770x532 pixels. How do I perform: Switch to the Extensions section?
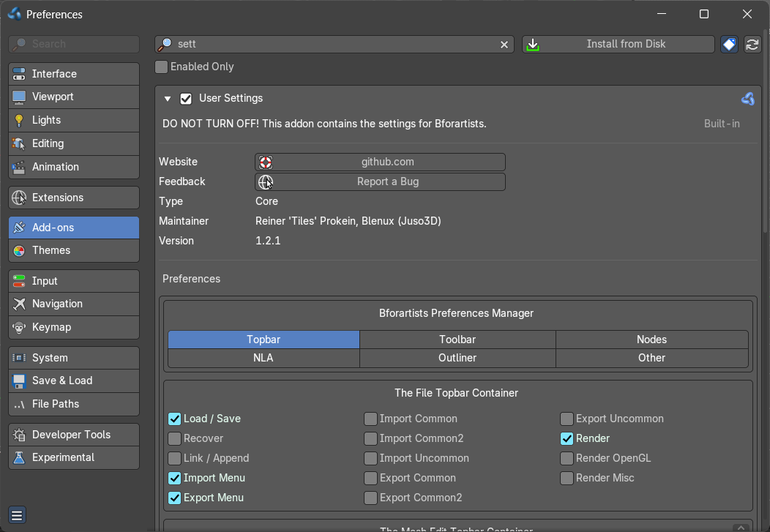point(74,198)
